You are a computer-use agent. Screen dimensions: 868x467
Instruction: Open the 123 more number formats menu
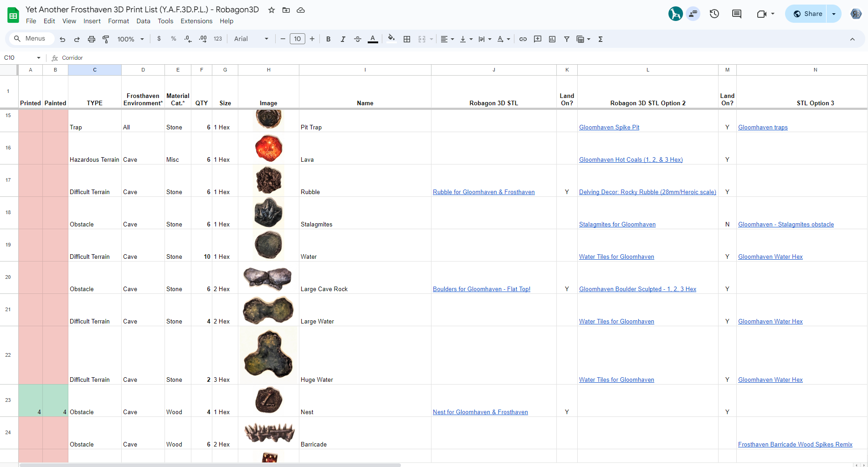(218, 39)
